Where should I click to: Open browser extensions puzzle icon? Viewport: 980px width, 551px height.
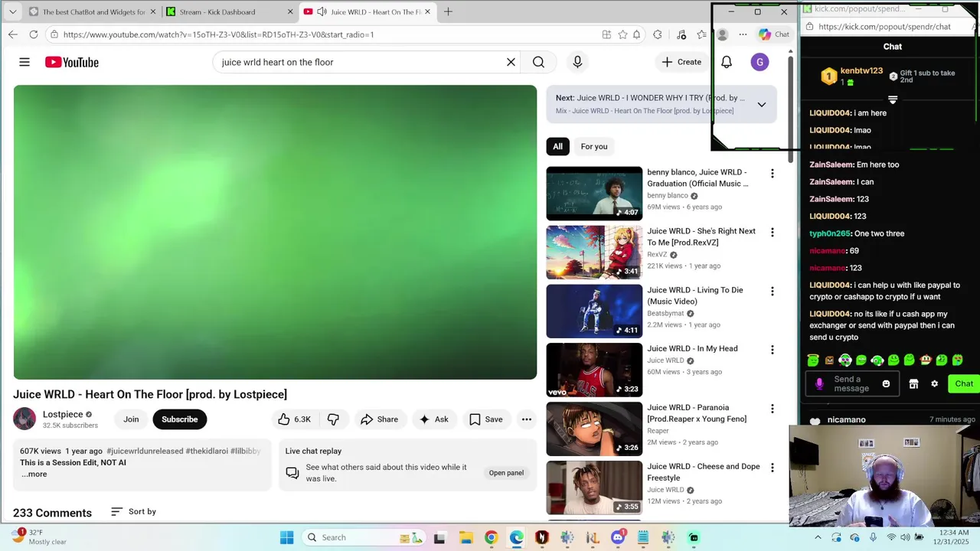pos(657,34)
